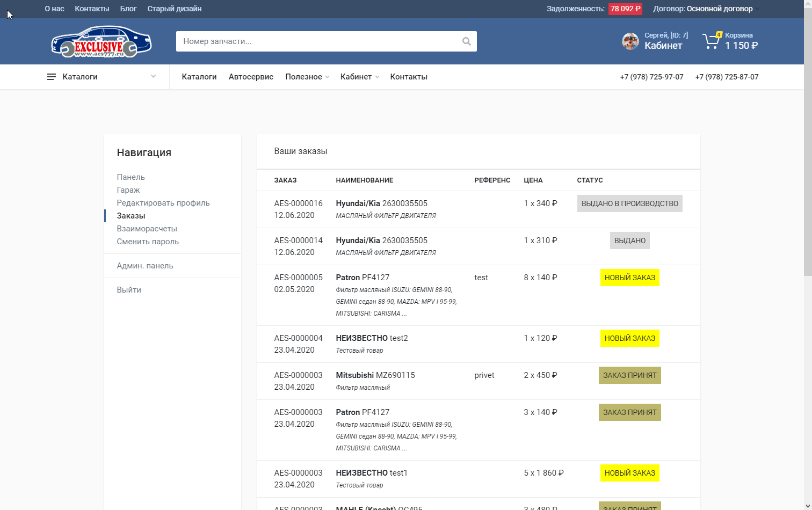The image size is (812, 510).
Task: Click the Корзина 1 150 ₽ total
Action: [x=741, y=46]
